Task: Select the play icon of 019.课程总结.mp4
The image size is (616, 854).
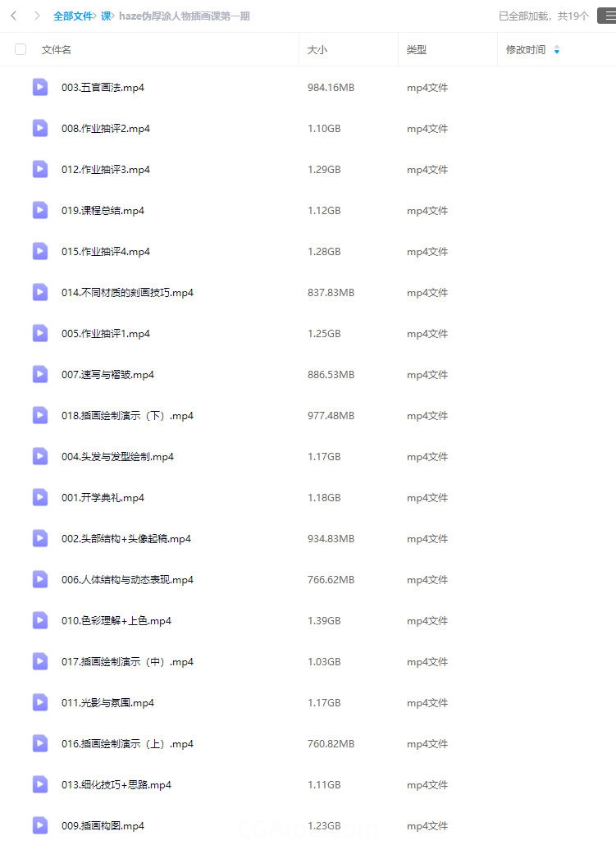Action: pos(39,210)
